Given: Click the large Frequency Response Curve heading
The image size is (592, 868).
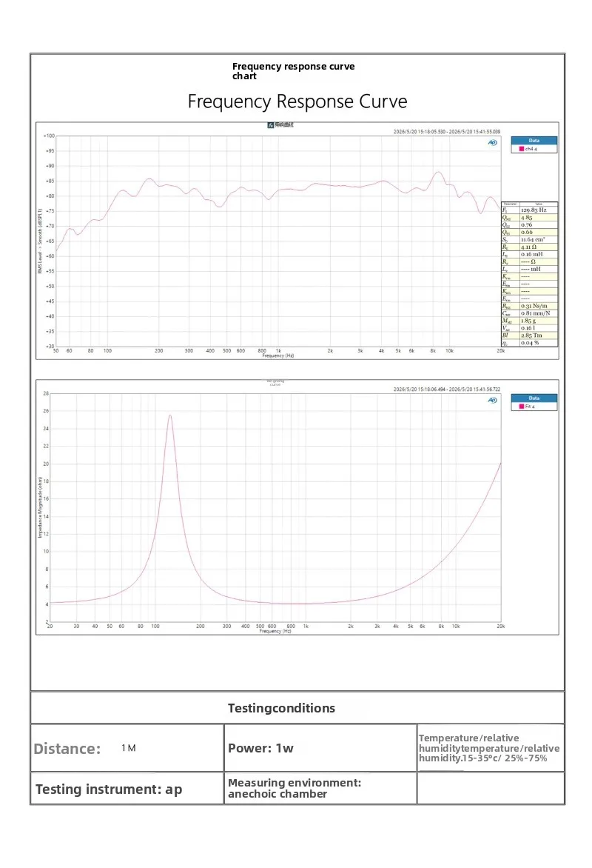Looking at the screenshot, I should 297,101.
